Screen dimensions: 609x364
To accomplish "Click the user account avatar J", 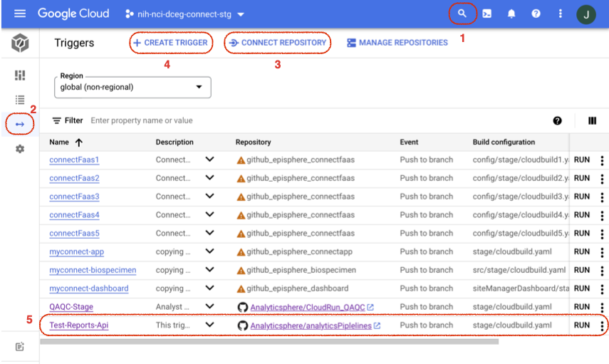I will [586, 15].
